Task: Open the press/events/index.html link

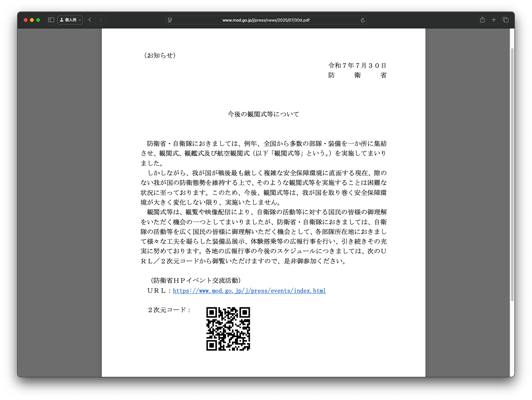Action: coord(249,291)
